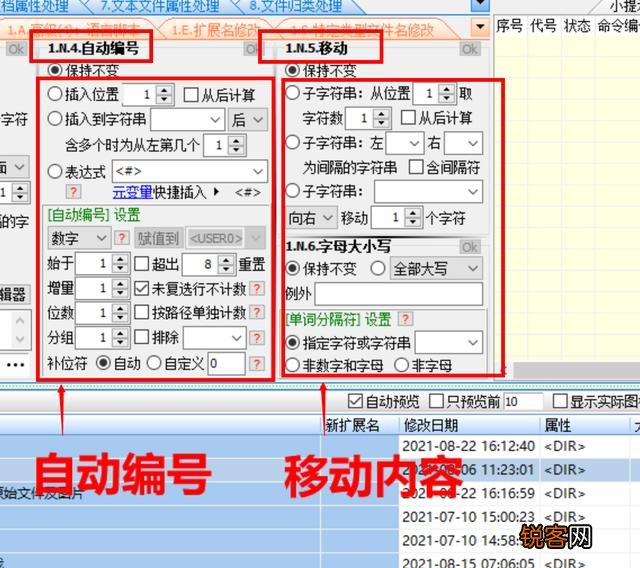Viewport: 640px width, 568px height.
Task: Toggle 自动预览 checkbox
Action: tap(355, 401)
